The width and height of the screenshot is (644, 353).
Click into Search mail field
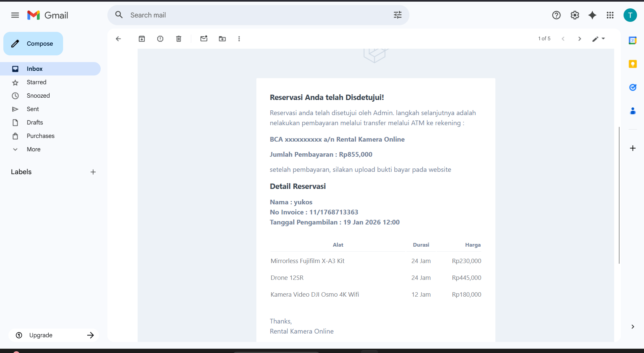point(258,15)
